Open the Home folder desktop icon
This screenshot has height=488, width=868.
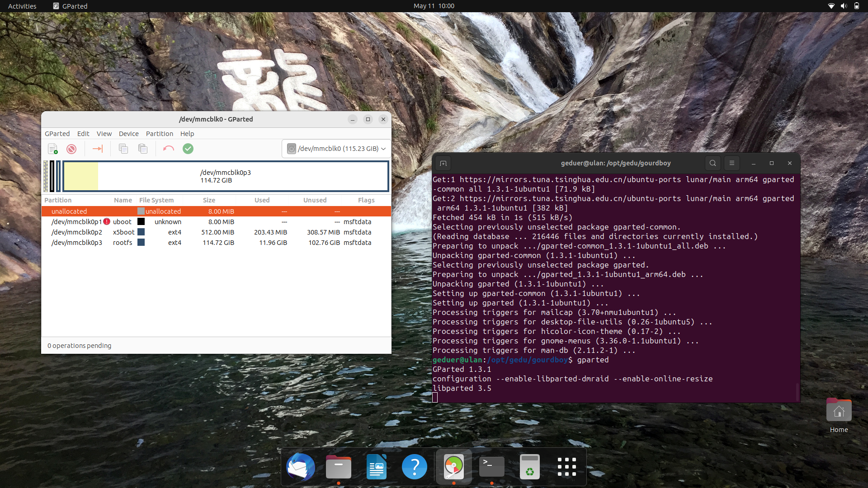click(x=839, y=416)
